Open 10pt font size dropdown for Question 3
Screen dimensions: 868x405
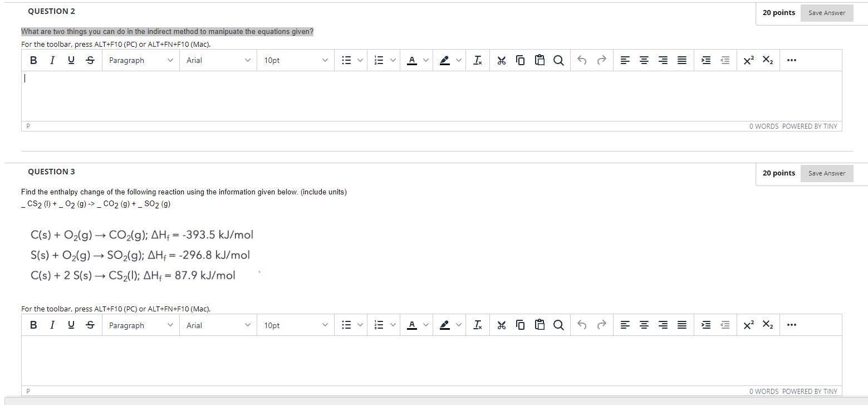click(x=296, y=325)
